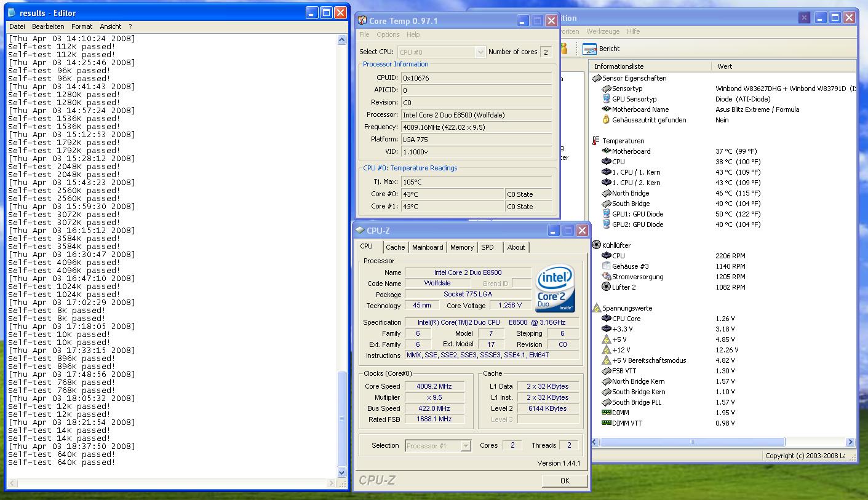Open the File menu in Core Temp

[364, 34]
